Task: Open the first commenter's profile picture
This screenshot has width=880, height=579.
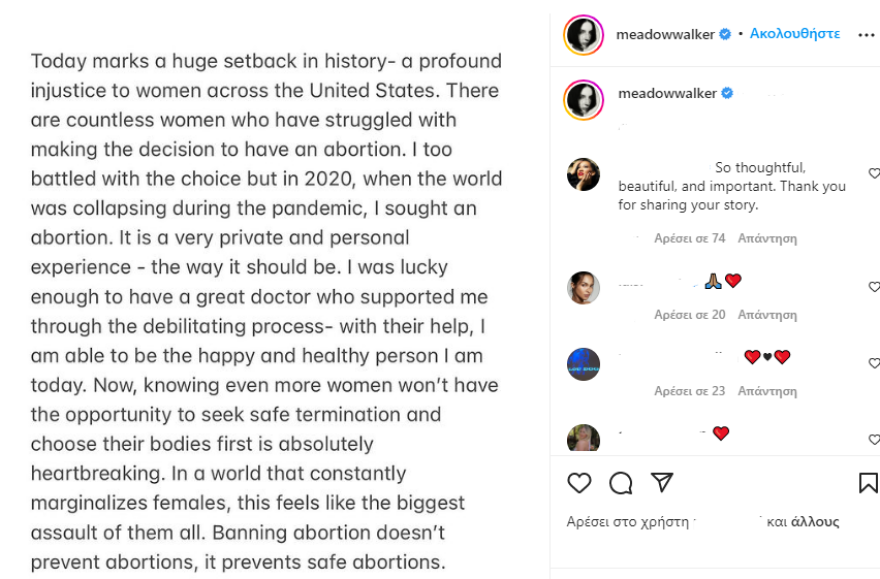Action: pyautogui.click(x=584, y=174)
